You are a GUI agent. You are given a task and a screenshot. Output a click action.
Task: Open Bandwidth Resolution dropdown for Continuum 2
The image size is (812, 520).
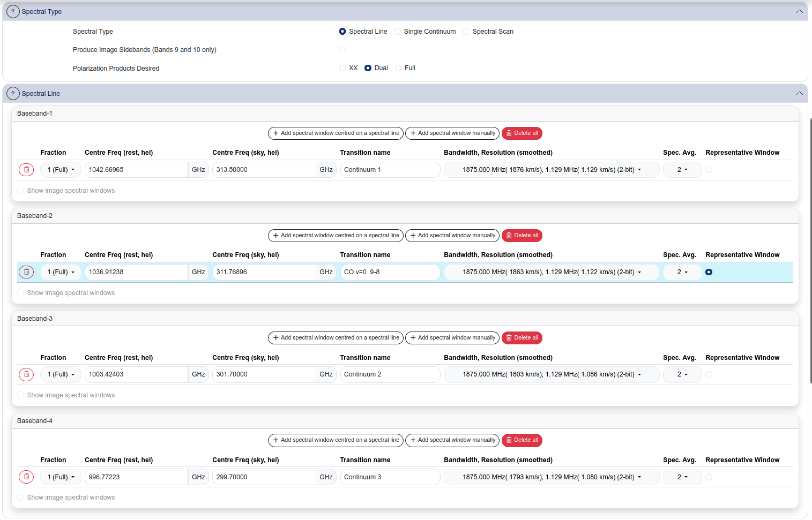[x=551, y=374]
